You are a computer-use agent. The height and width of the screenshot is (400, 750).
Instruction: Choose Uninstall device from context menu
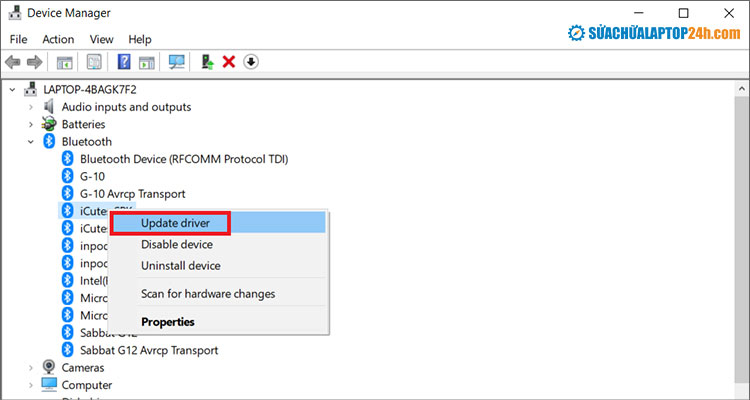pos(180,266)
